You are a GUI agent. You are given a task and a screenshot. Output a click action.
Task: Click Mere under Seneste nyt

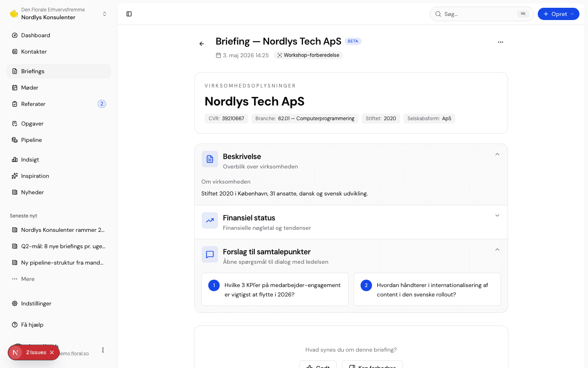click(59, 279)
